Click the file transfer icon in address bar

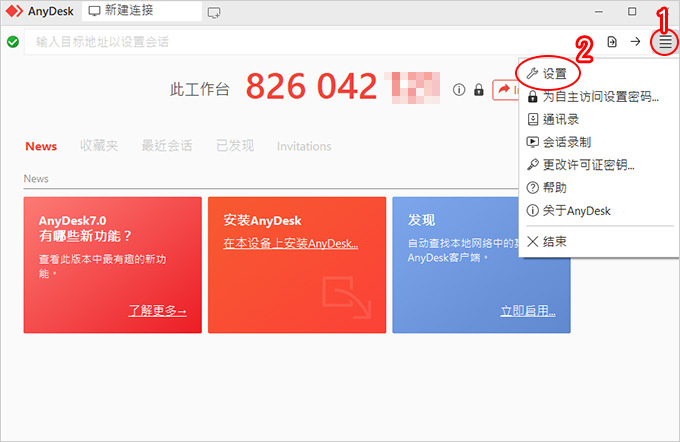pyautogui.click(x=612, y=42)
